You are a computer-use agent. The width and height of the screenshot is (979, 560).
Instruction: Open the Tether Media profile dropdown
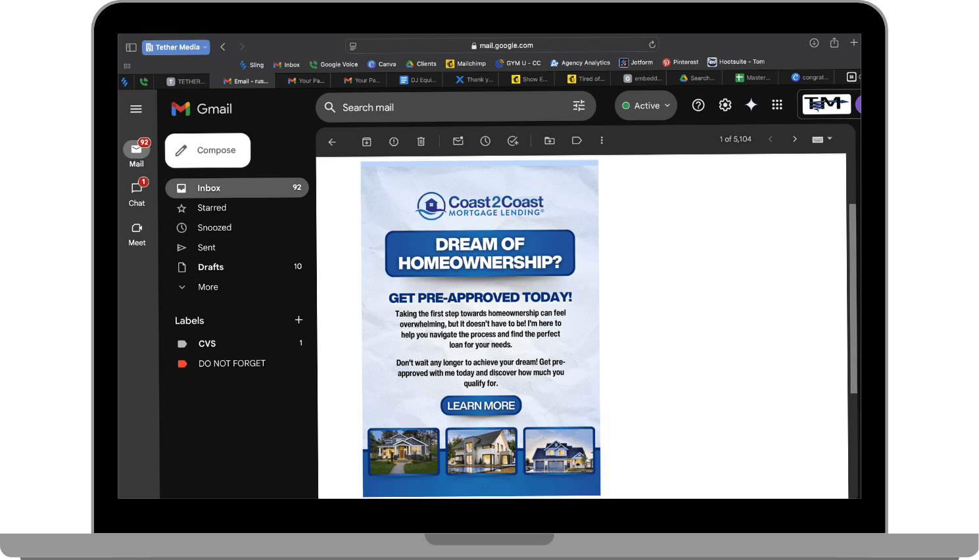point(176,47)
